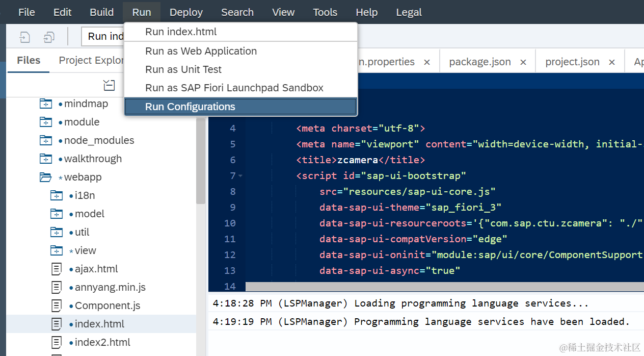
Task: Click the zcamera title text in editor
Action: pyautogui.click(x=358, y=160)
